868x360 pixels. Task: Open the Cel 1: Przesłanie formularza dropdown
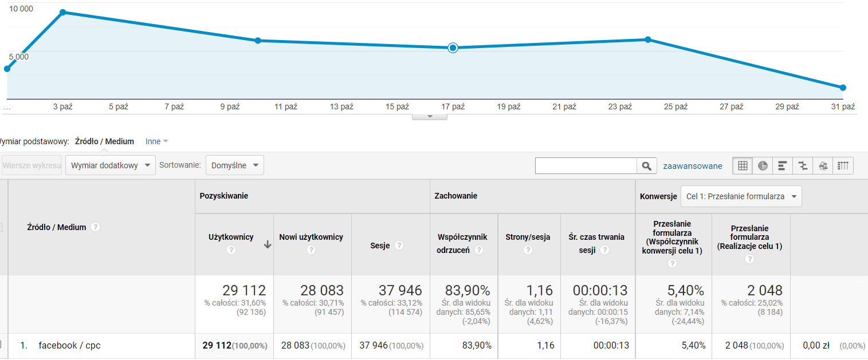coord(741,196)
